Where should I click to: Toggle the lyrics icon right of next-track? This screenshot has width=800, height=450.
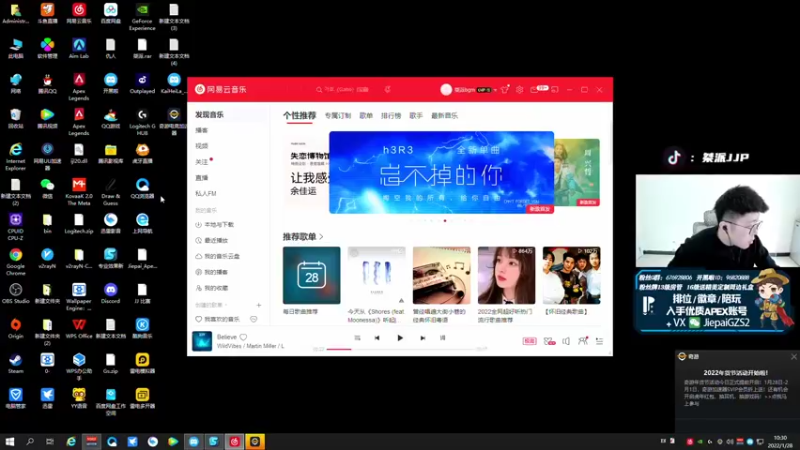pos(442,338)
